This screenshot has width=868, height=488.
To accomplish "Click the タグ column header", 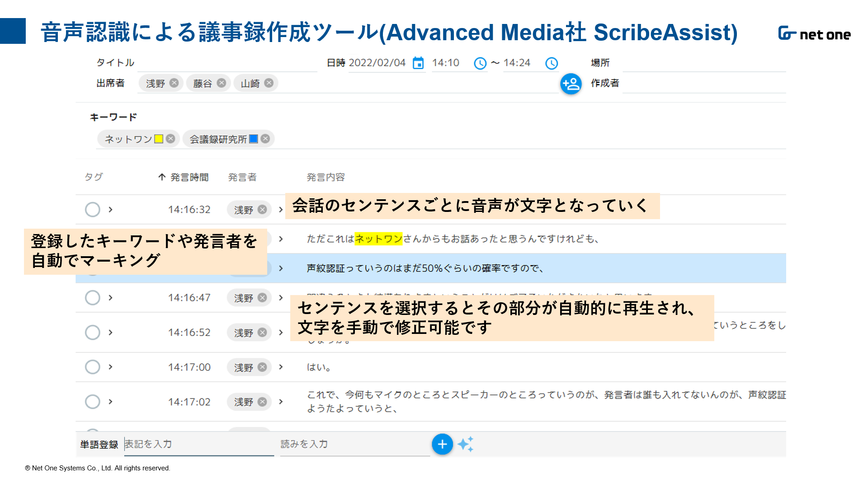I will click(94, 177).
